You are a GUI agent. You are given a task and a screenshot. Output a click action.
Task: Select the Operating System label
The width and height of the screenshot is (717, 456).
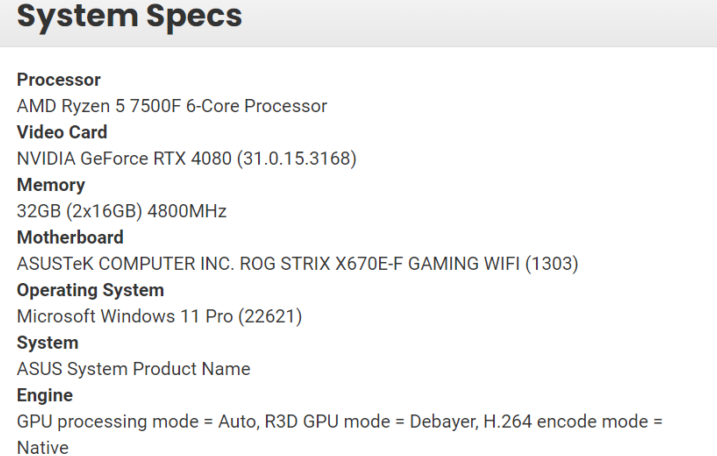[90, 290]
